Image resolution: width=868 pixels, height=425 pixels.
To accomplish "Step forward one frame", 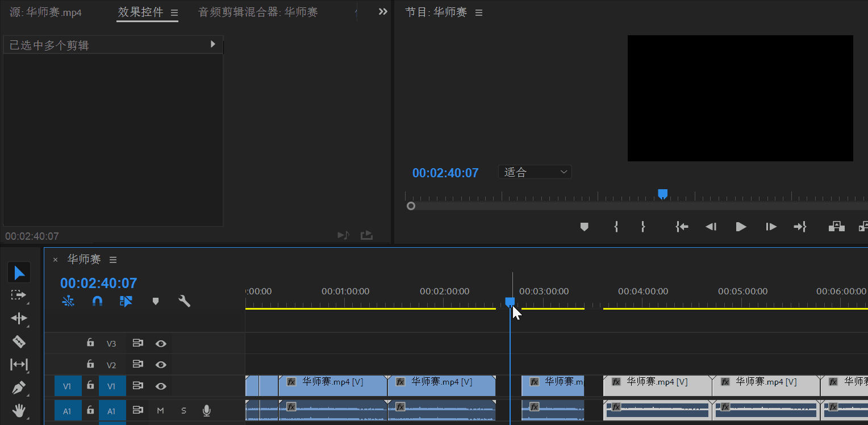I will 771,227.
